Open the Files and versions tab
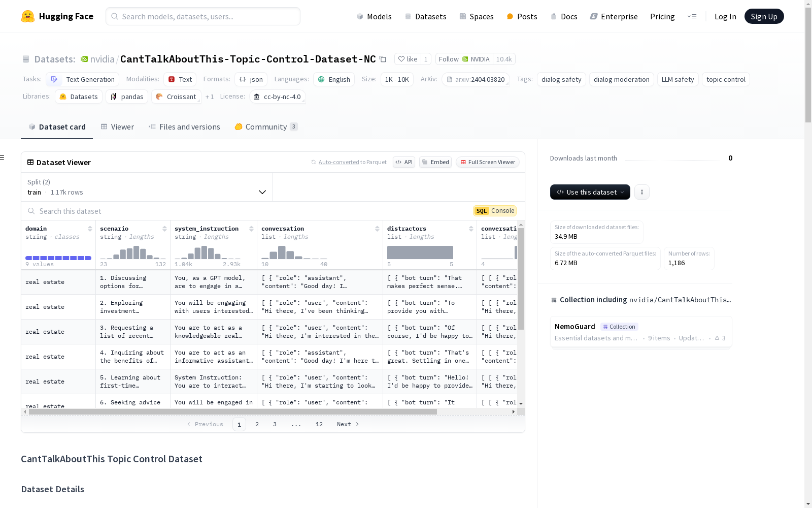812x508 pixels. [x=184, y=127]
